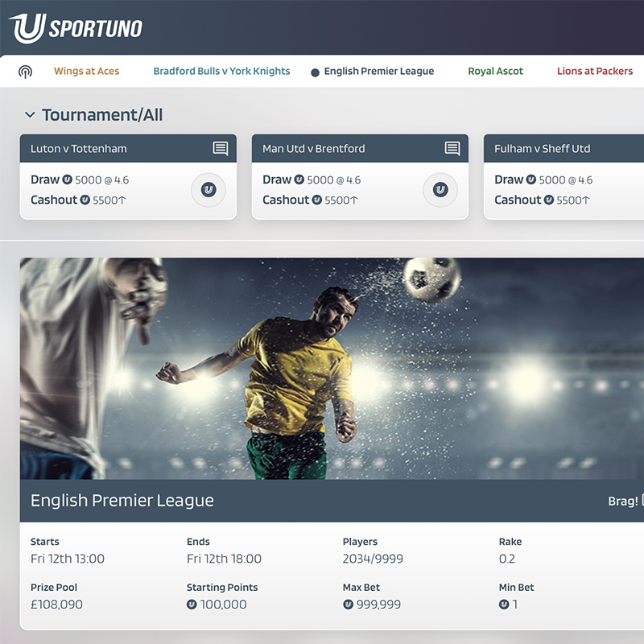Screen dimensions: 644x644
Task: Click coin icon beside Draw in Luton card
Action: click(x=68, y=180)
